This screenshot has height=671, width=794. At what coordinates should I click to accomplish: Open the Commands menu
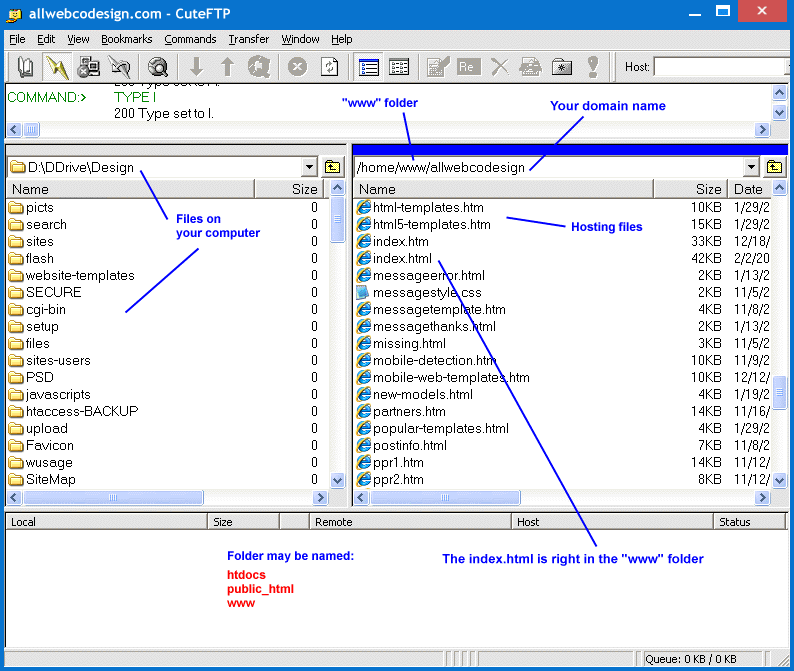[x=190, y=39]
